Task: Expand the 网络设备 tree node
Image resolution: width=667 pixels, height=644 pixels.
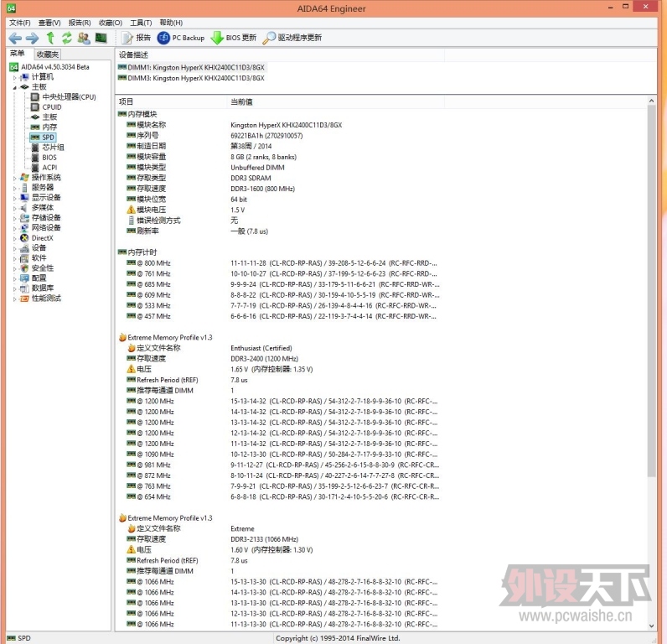Action: click(14, 228)
